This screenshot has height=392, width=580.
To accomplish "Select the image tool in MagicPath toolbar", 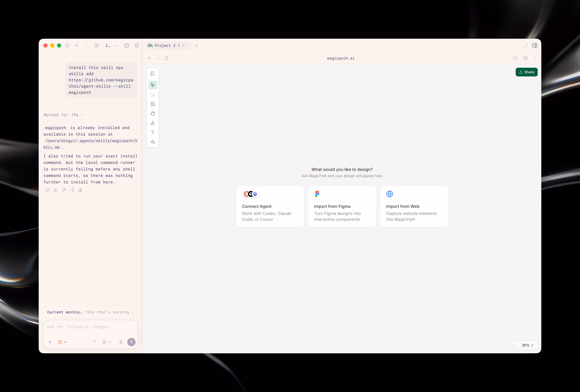I will (x=153, y=104).
